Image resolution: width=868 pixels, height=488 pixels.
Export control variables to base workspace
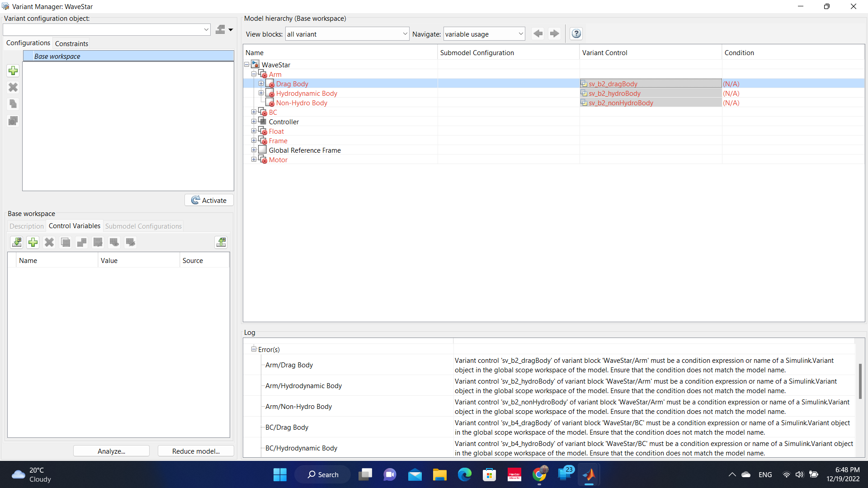tap(221, 242)
